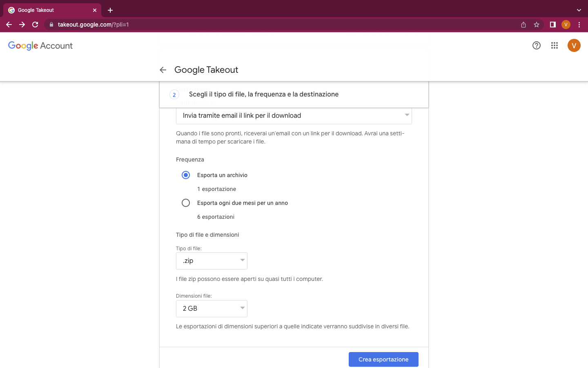Screen dimensions: 588x368
Task: Open the browser share icon
Action: coord(523,25)
